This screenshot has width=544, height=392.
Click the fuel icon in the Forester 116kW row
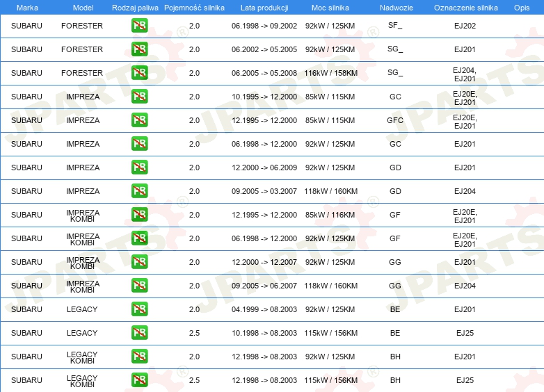139,73
